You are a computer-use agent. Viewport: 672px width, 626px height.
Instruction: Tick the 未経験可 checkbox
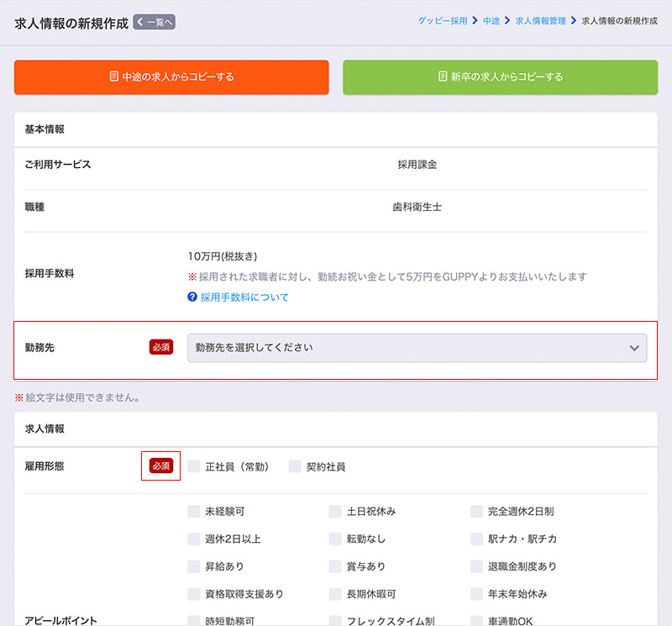[194, 511]
